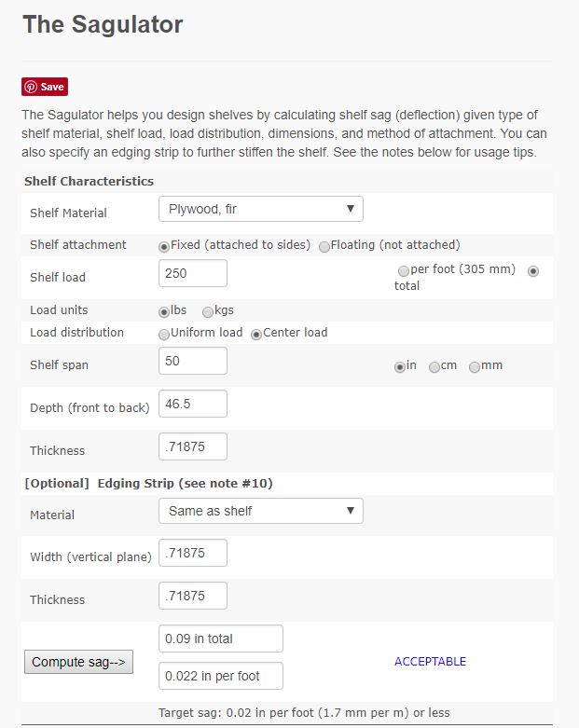This screenshot has height=728, width=579.
Task: Click the Compute sag button
Action: [x=78, y=662]
